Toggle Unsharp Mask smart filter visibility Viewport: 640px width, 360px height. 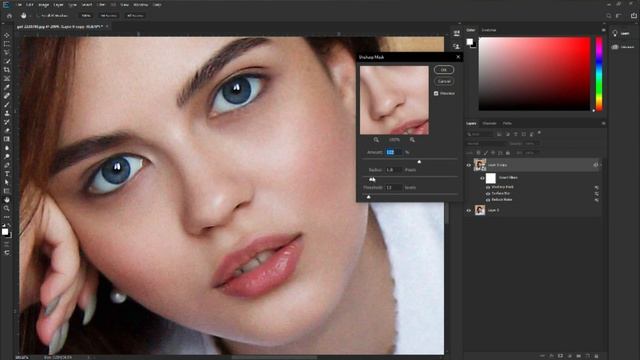click(488, 187)
